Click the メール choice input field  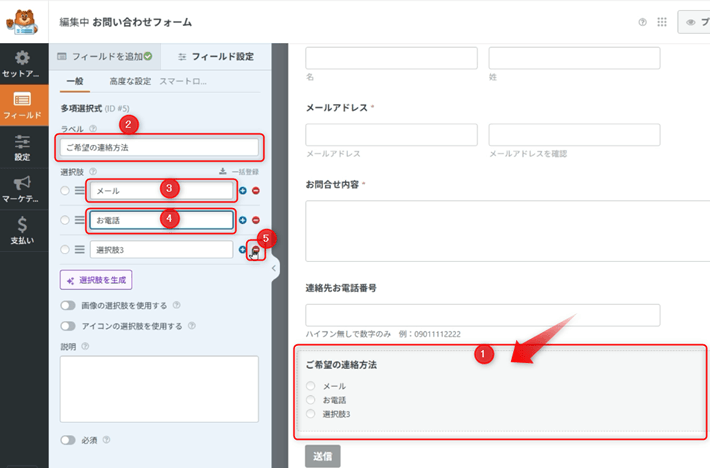coord(161,191)
